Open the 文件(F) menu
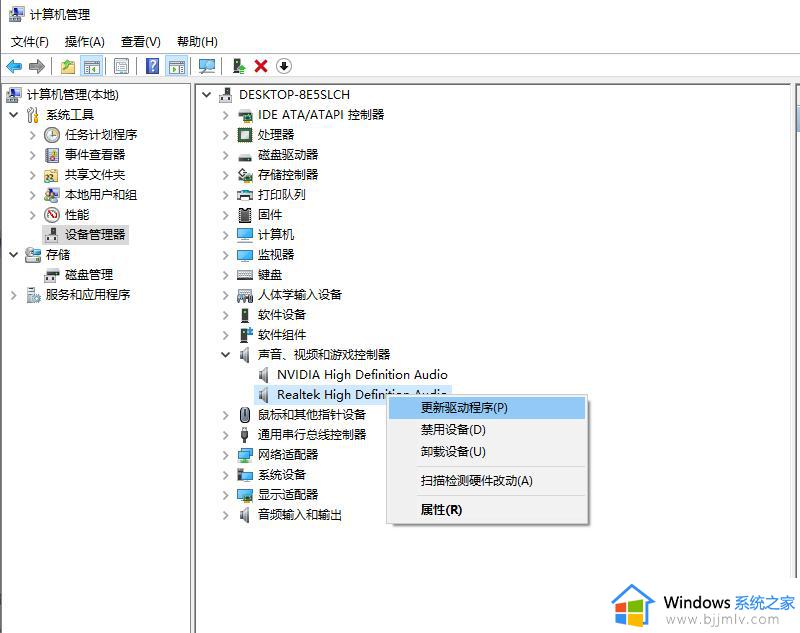This screenshot has width=800, height=633. pos(30,41)
